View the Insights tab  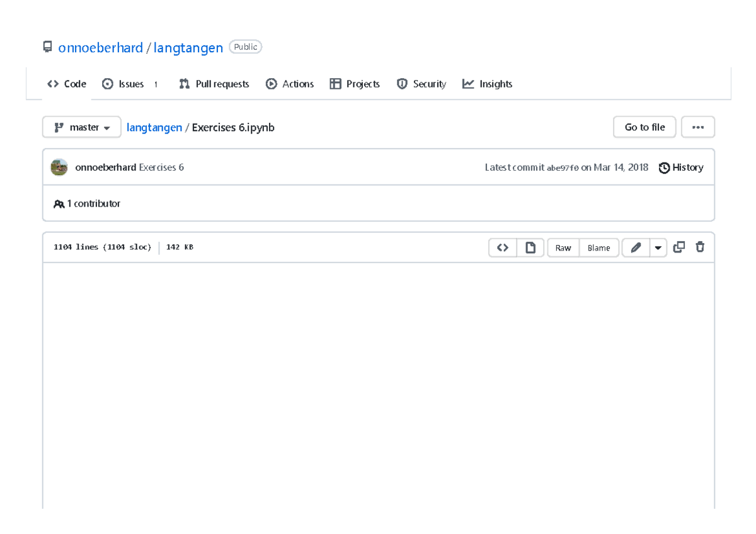click(488, 84)
